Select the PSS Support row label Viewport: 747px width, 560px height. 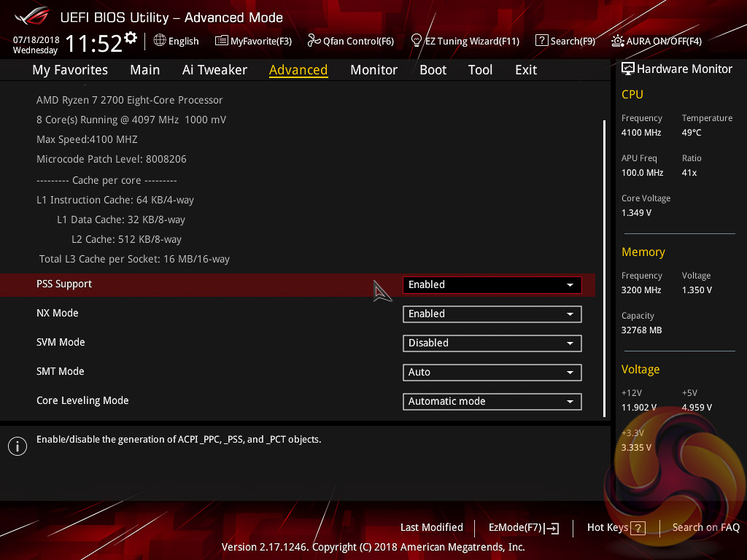(64, 284)
